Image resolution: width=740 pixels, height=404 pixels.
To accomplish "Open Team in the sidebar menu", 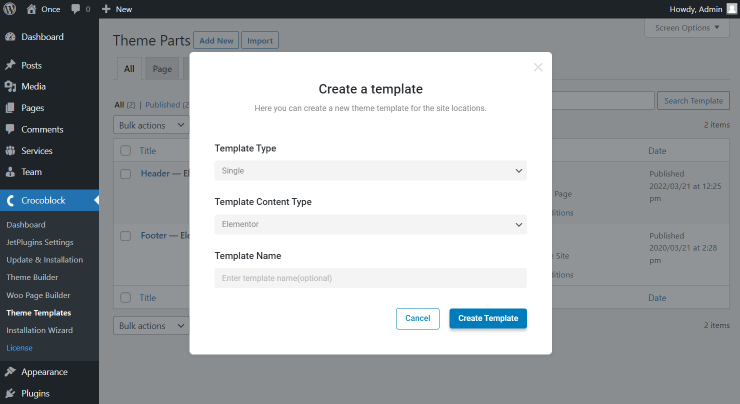I will click(x=32, y=172).
